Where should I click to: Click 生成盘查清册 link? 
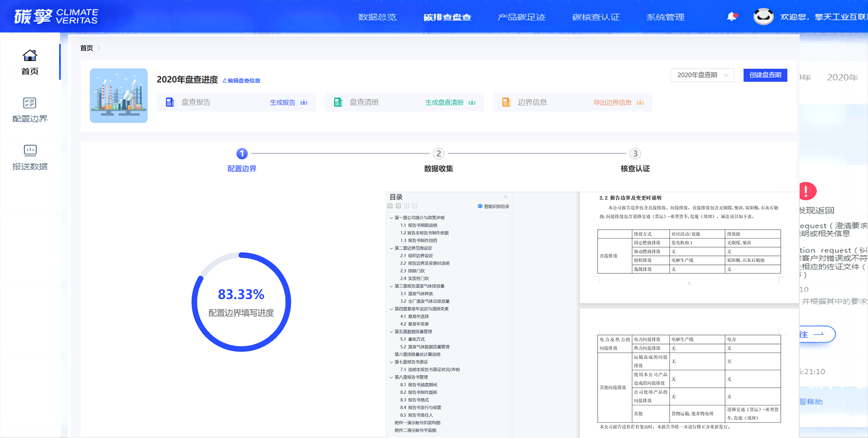point(444,103)
